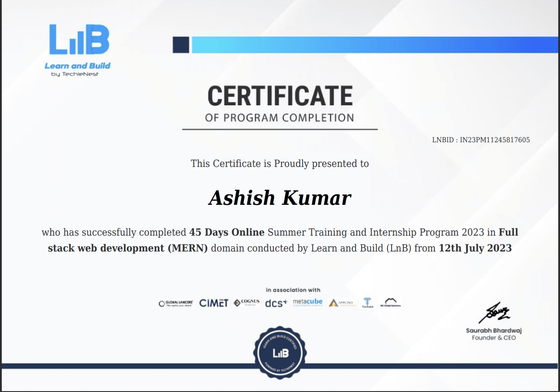Click the LnB Learn and Build logo
This screenshot has height=392, width=560.
click(78, 50)
